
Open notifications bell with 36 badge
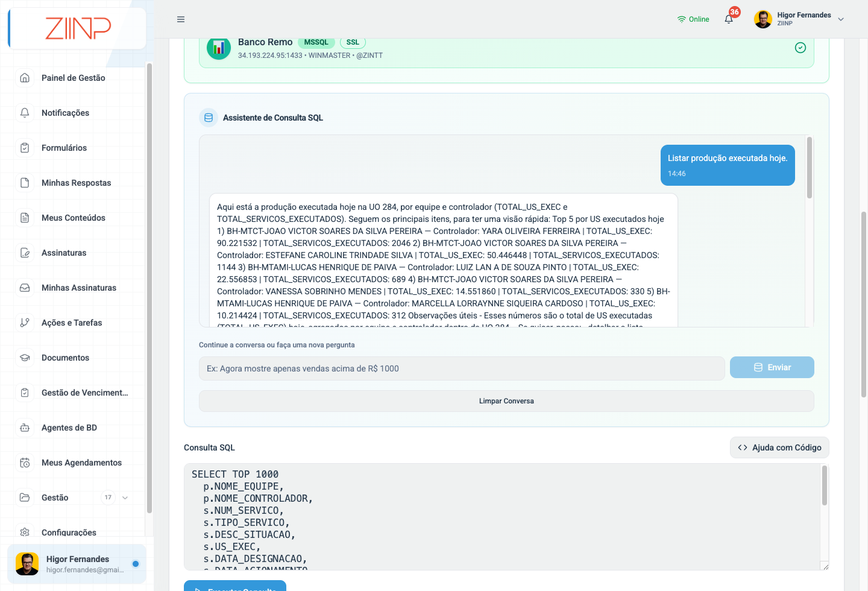tap(729, 18)
